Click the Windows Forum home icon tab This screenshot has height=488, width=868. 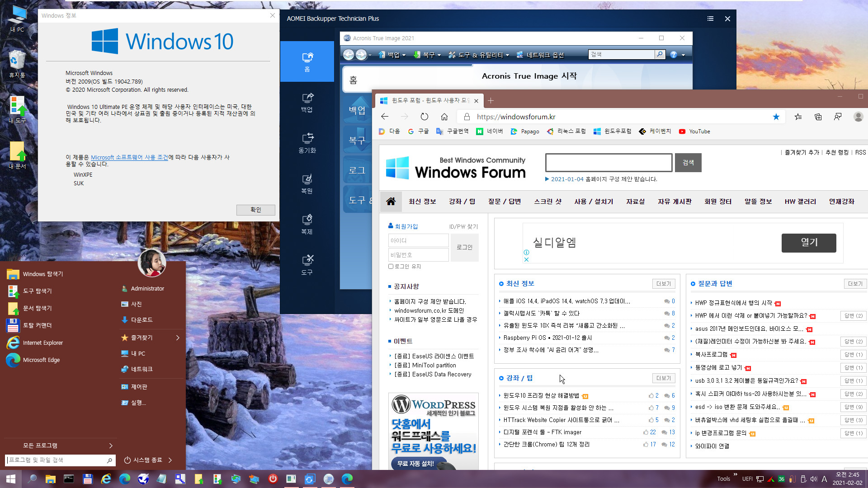pos(391,202)
